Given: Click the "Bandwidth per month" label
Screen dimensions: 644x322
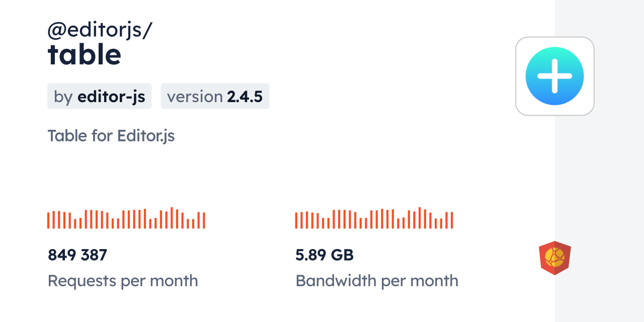Looking at the screenshot, I should (377, 281).
